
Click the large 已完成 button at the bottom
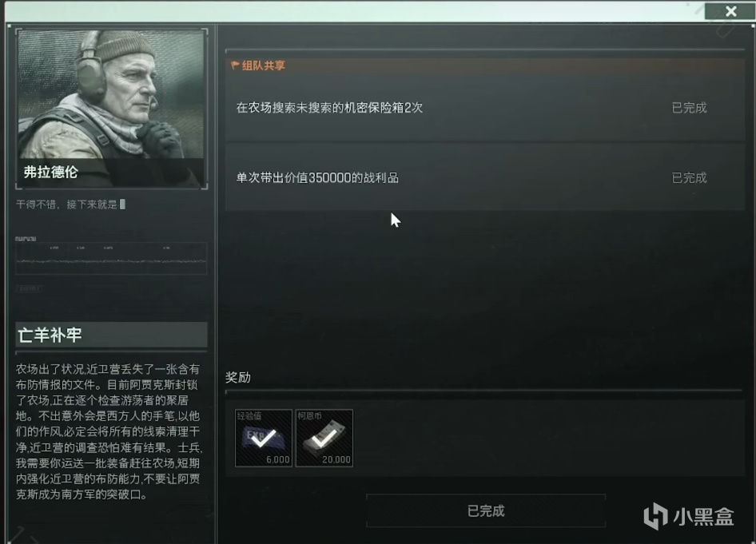pyautogui.click(x=486, y=510)
